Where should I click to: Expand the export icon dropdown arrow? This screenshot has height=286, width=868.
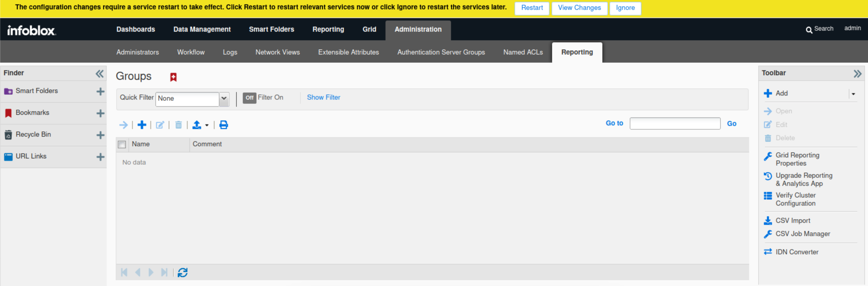pyautogui.click(x=206, y=125)
